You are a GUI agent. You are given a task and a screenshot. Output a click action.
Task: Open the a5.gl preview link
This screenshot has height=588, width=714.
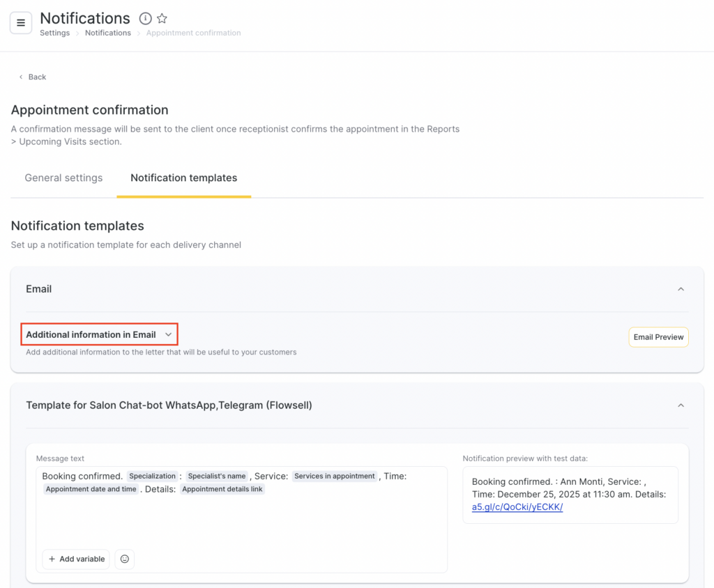pyautogui.click(x=517, y=507)
